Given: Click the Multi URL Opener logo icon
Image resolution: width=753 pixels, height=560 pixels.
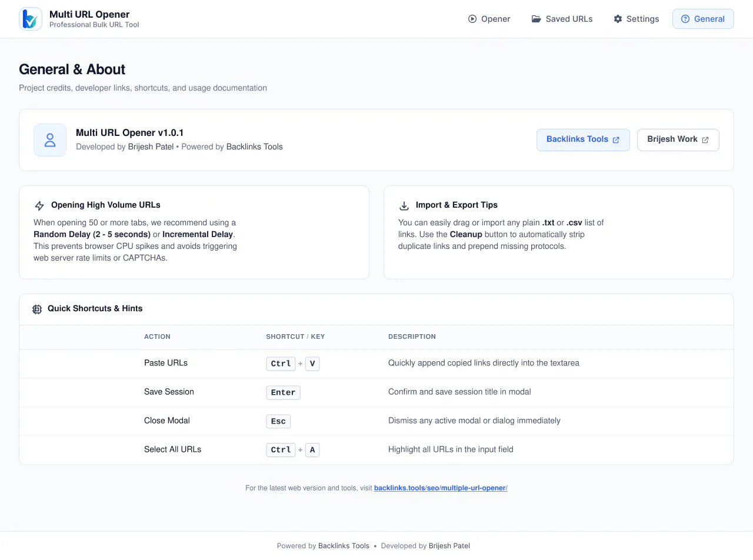Looking at the screenshot, I should (x=31, y=19).
